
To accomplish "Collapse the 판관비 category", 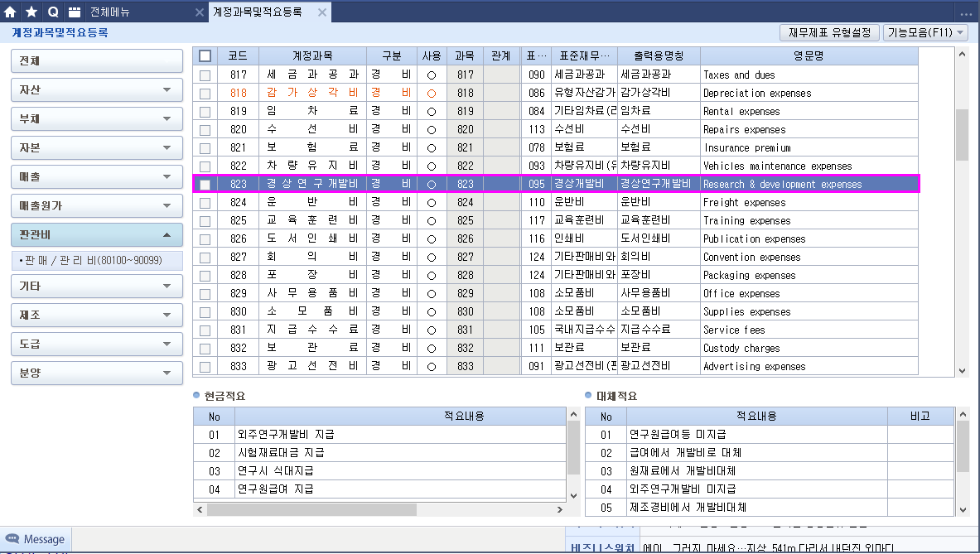I will pos(97,235).
